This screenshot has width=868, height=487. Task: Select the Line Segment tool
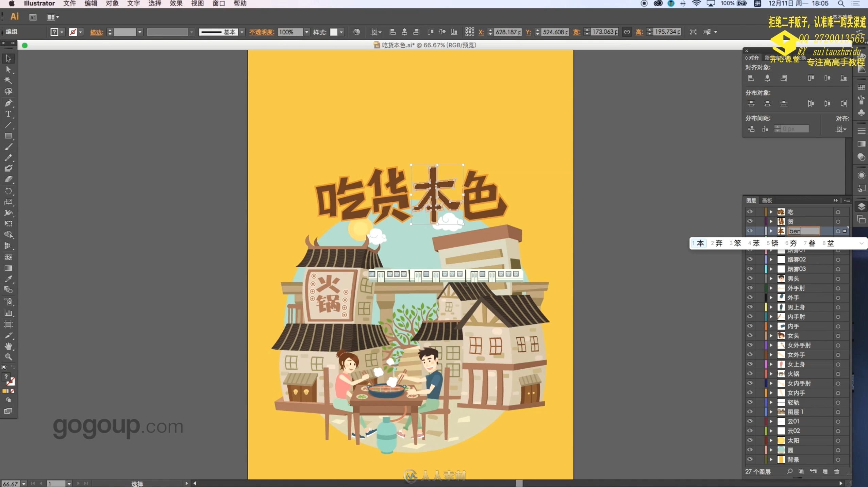(8, 125)
